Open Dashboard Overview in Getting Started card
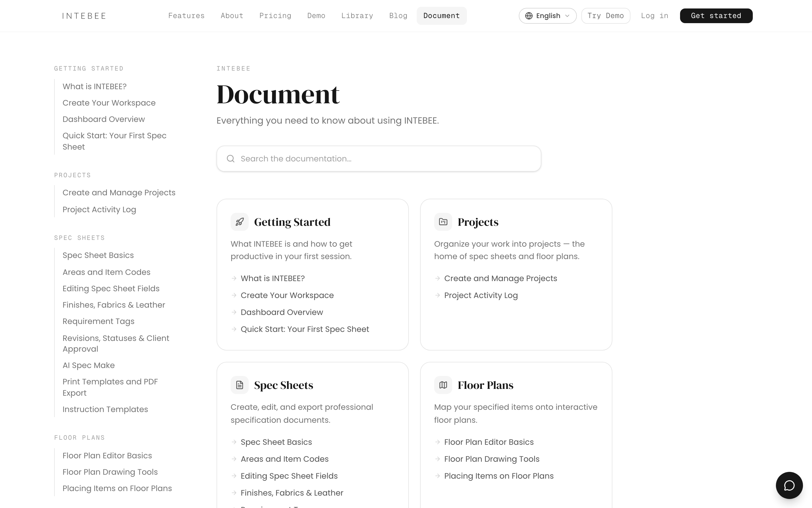Screen dimensions: 812x508 tap(281, 312)
